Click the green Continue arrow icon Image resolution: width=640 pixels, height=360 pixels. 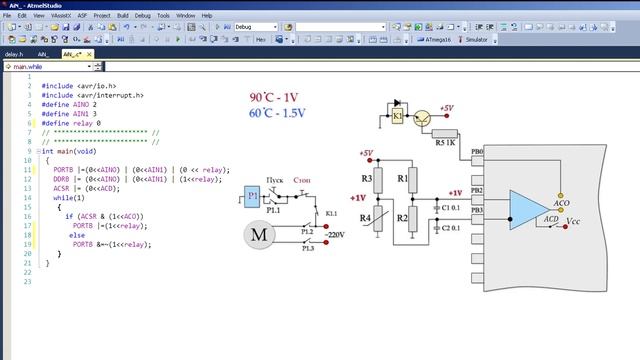point(178,40)
